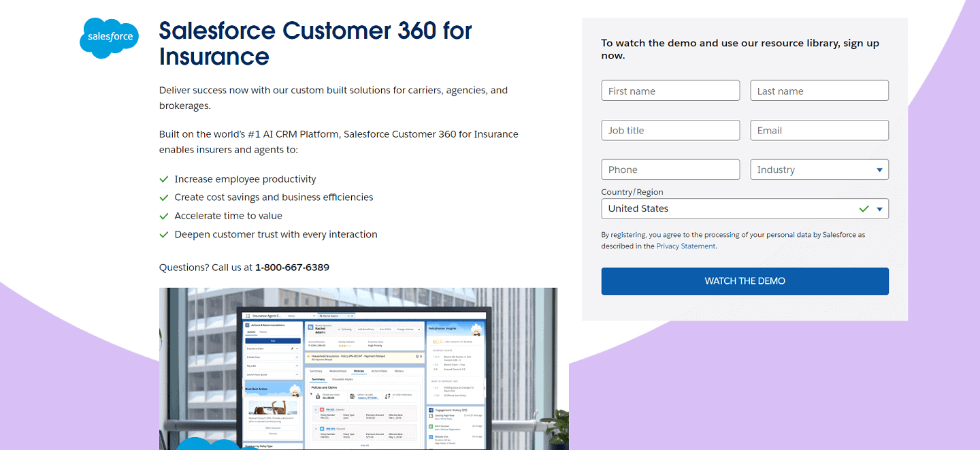
Task: Click the Einstein mascot in Policyholder Insights
Action: coord(476,331)
